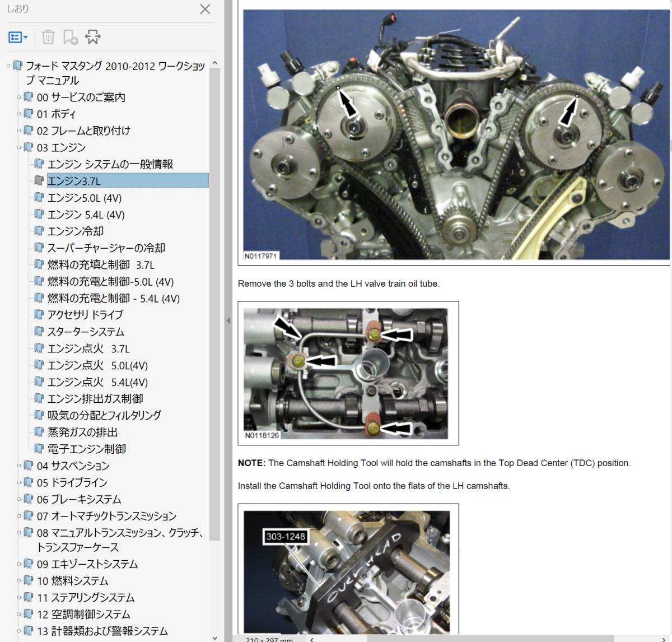
Task: Click the find current bookmark icon
Action: 93,38
